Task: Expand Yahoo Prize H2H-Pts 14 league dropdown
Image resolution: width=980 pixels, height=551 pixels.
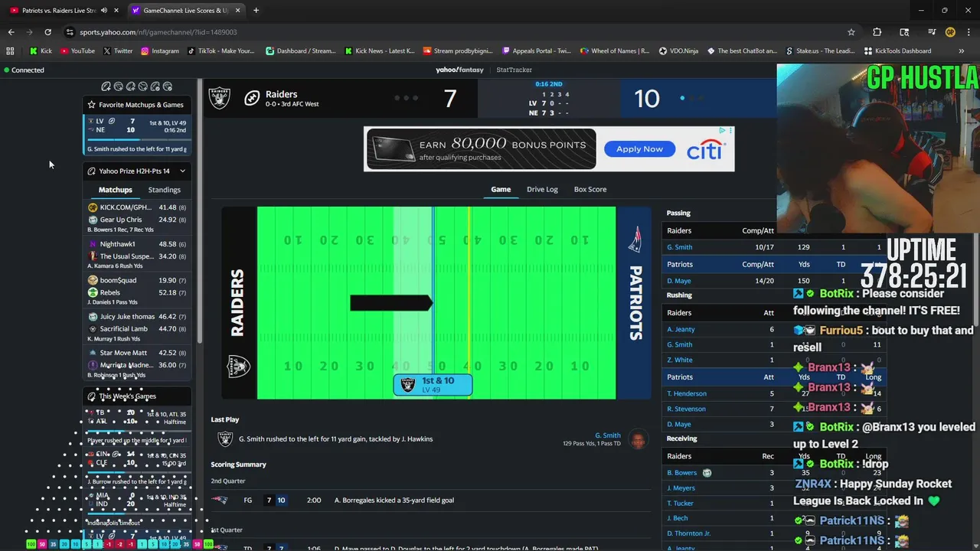Action: [182, 171]
